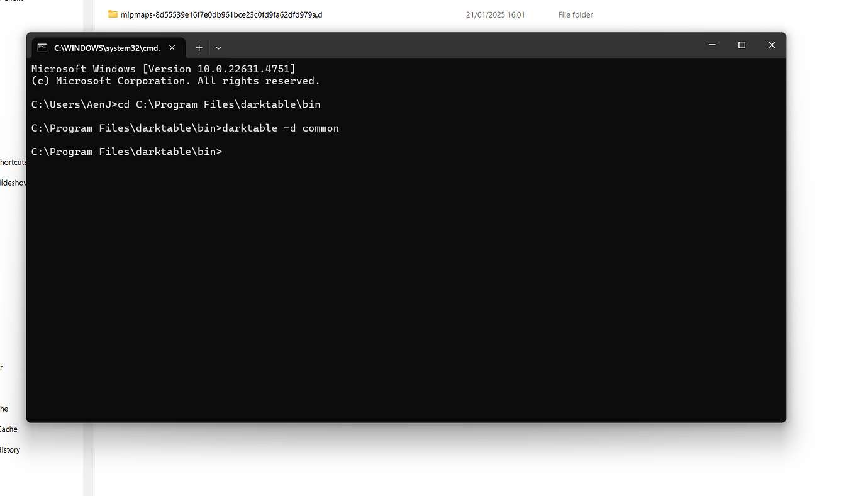This screenshot has width=868, height=496.
Task: Place cursor at the darktable\bin command prompt
Action: tap(226, 151)
